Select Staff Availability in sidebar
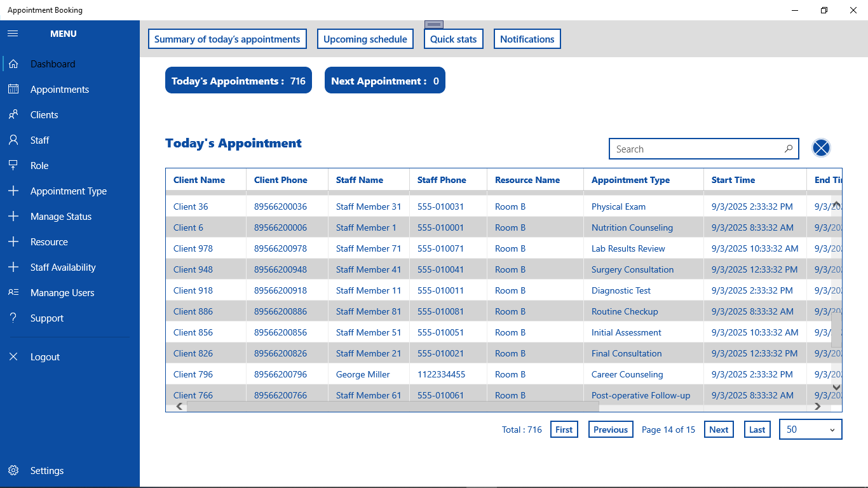 63,268
